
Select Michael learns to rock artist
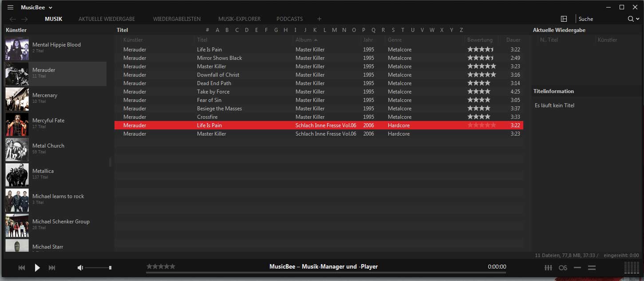[x=55, y=200]
